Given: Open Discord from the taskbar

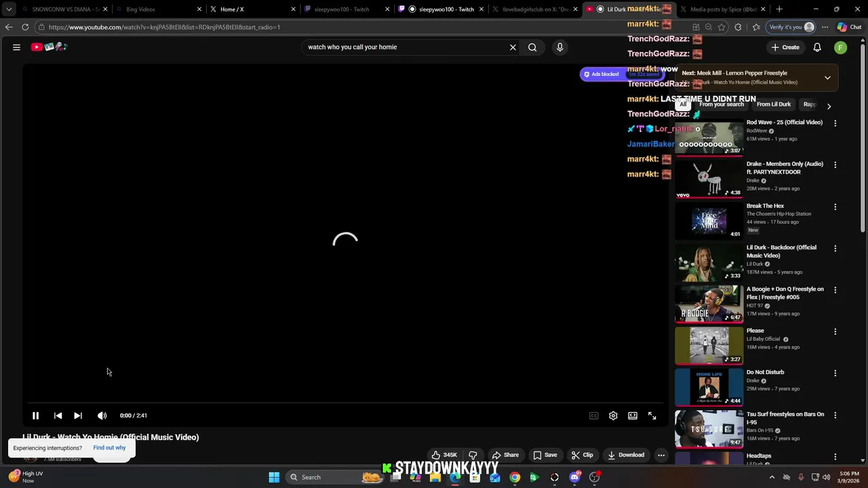Looking at the screenshot, I should tap(574, 477).
